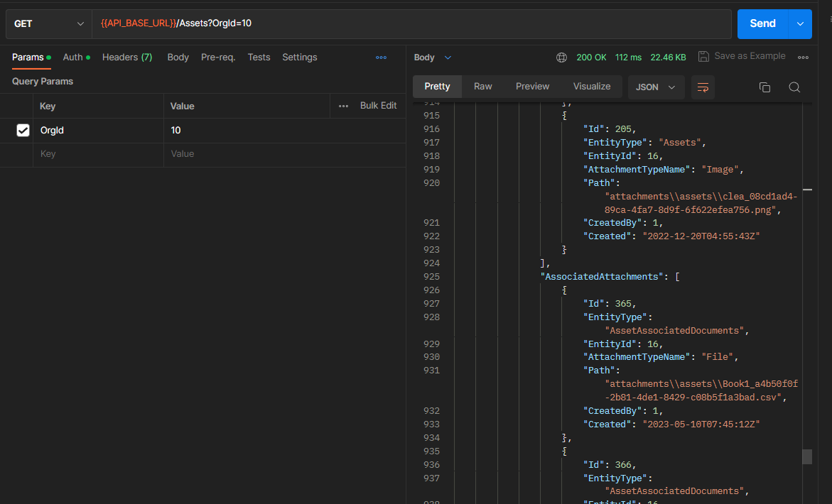Click Save as Example disk icon
Viewport: 832px width, 504px height.
coord(703,56)
